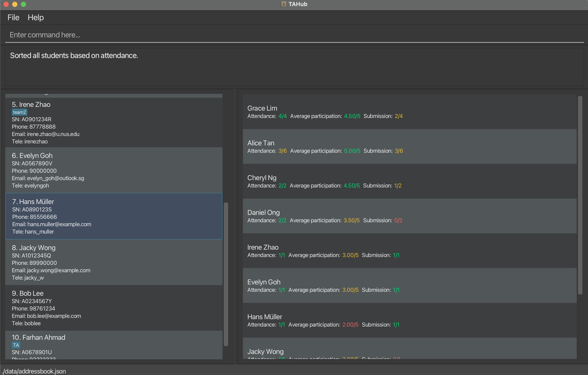Select the Bob Lee student card
The image size is (588, 375).
[114, 308]
